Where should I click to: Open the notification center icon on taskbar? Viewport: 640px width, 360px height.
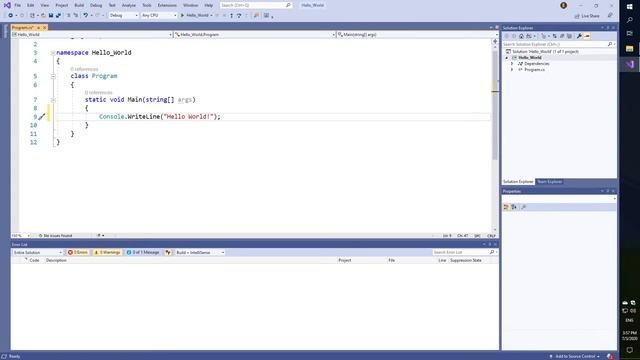click(629, 350)
